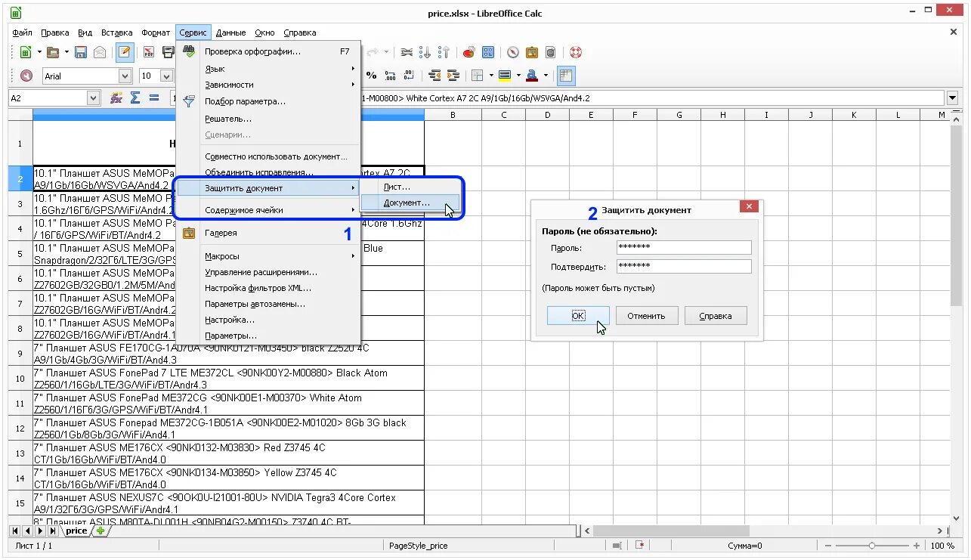Select Управление расширениями menu entry
The image size is (971, 560).
pos(268,272)
